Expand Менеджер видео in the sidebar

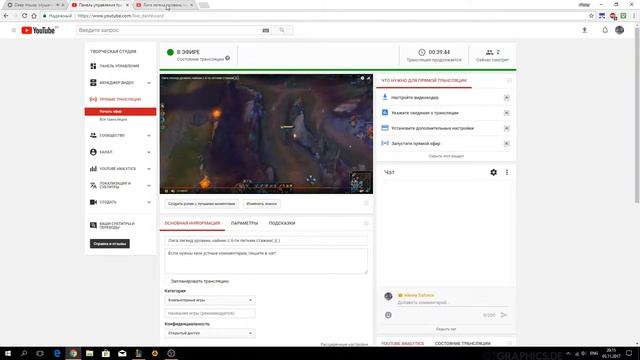point(149,83)
